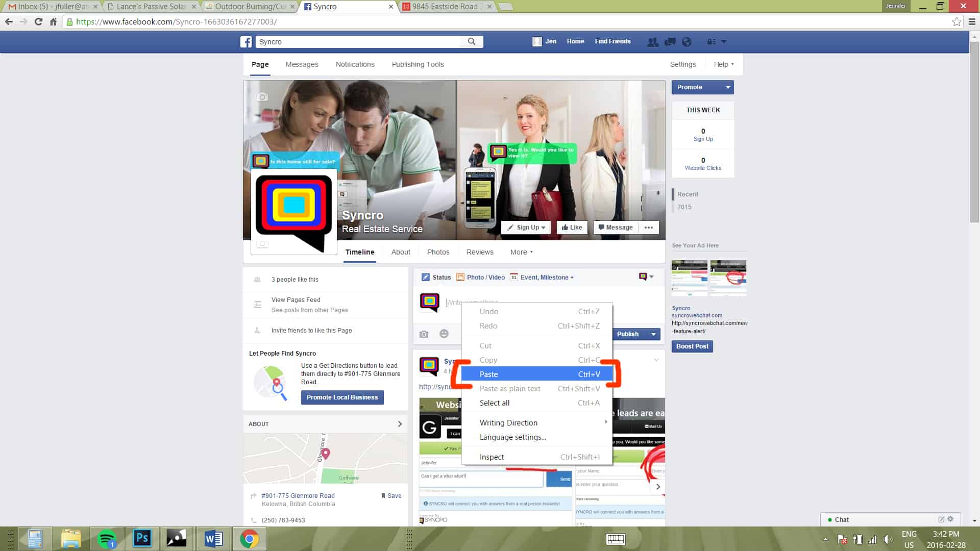Click the browser home icon
This screenshot has height=551, width=980.
pos(53,21)
